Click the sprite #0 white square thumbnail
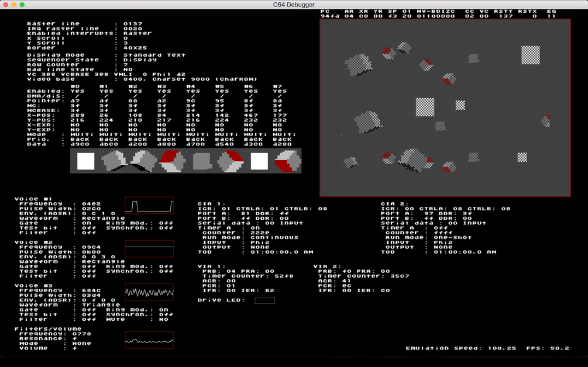The image size is (588, 367). pos(85,161)
